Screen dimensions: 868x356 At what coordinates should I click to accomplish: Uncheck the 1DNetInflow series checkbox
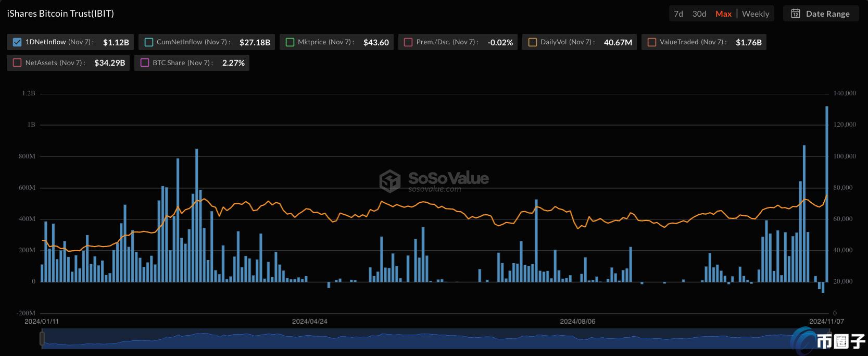(x=17, y=42)
